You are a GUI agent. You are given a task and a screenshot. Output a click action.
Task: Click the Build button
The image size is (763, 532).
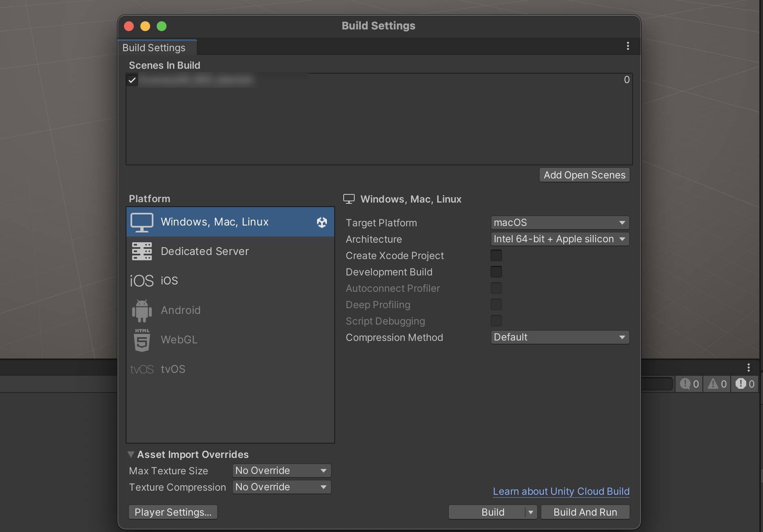pyautogui.click(x=487, y=512)
